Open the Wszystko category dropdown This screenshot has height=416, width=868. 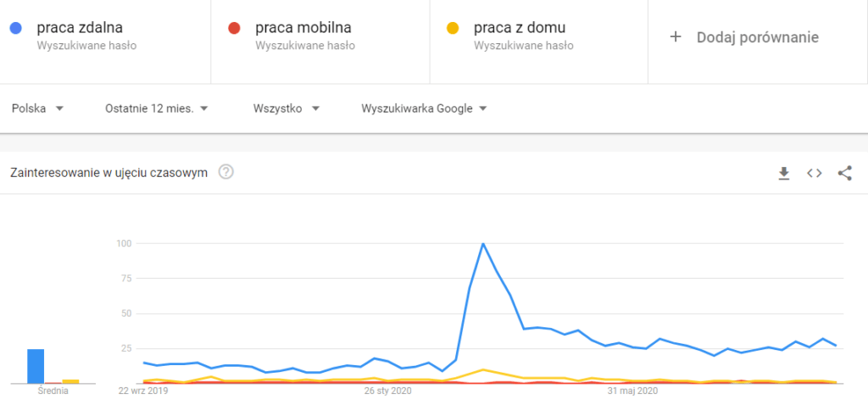[x=287, y=108]
